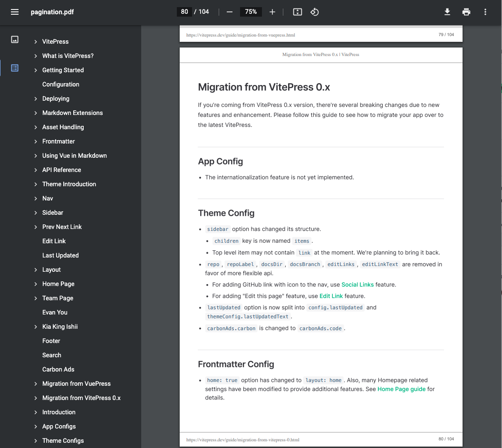Expand the Migration from VuePress entry

(35, 383)
